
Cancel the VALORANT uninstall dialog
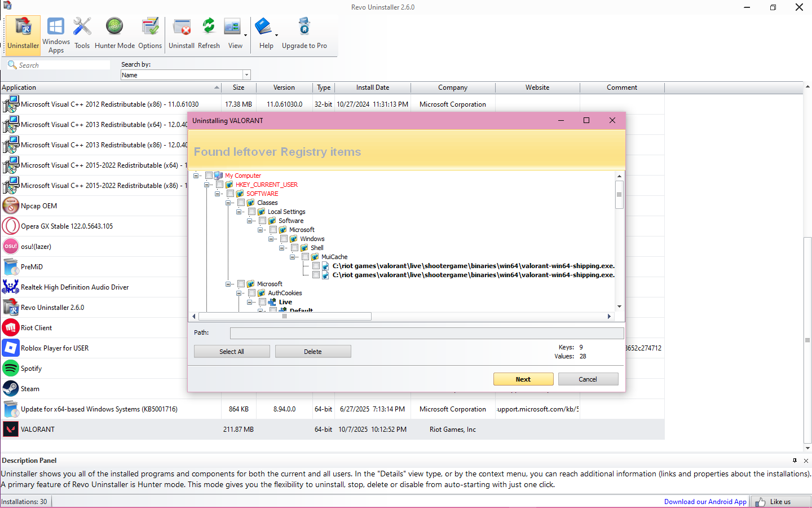[x=588, y=379]
